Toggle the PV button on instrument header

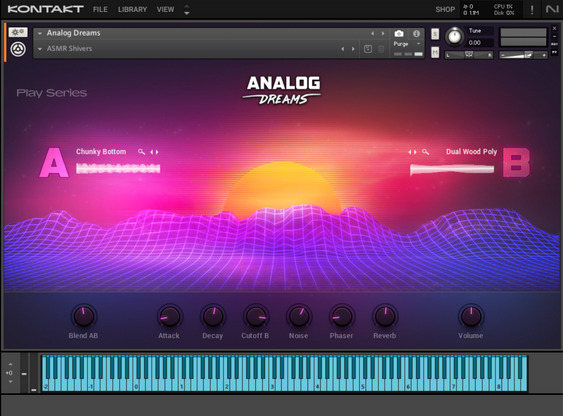click(554, 52)
